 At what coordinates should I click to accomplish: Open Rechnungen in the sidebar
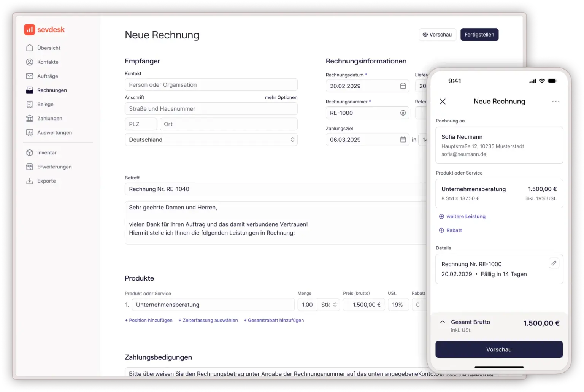pyautogui.click(x=52, y=90)
